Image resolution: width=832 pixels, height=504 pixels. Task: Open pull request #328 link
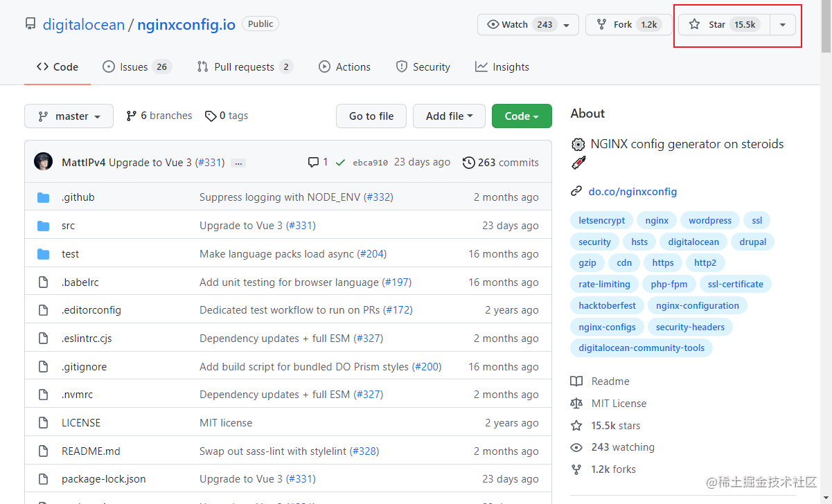pos(364,451)
